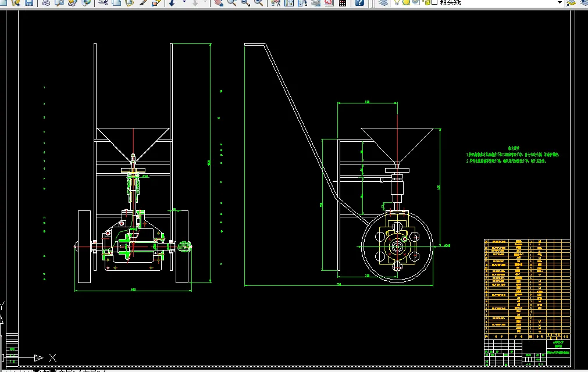
Task: Open Help with question mark icon
Action: (359, 2)
